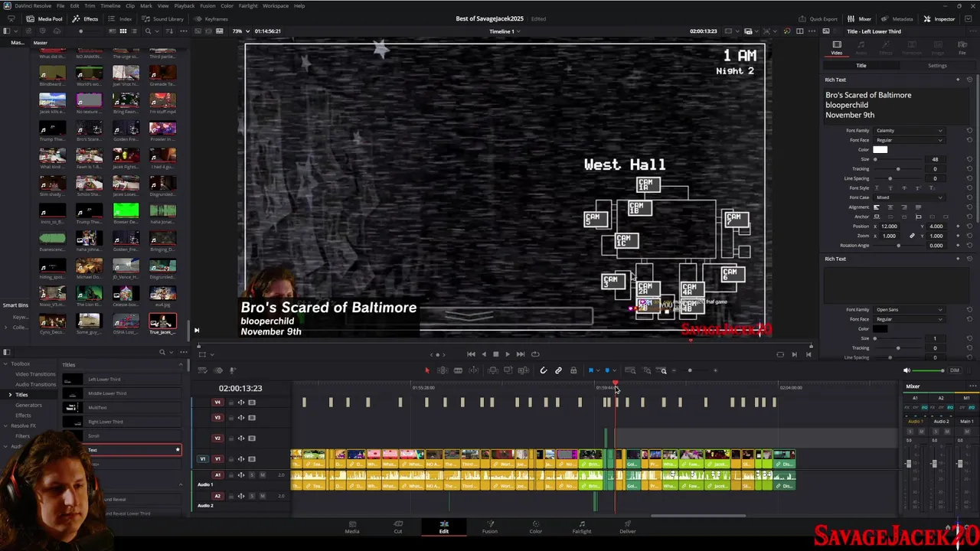Play forward in the viewer

pos(507,354)
